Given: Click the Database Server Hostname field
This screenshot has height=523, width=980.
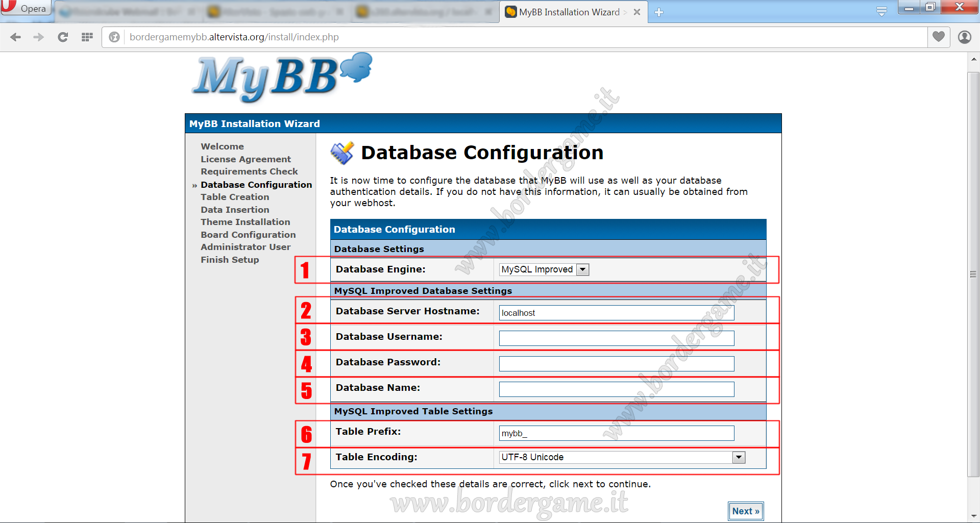Looking at the screenshot, I should click(617, 313).
